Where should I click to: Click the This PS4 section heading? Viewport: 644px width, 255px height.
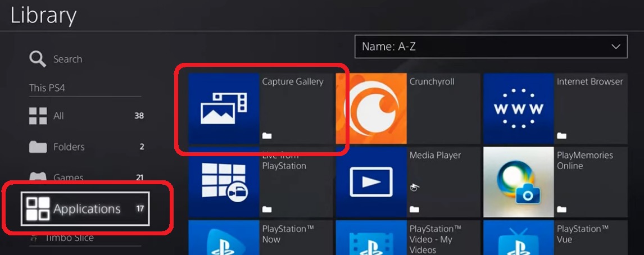(x=47, y=88)
